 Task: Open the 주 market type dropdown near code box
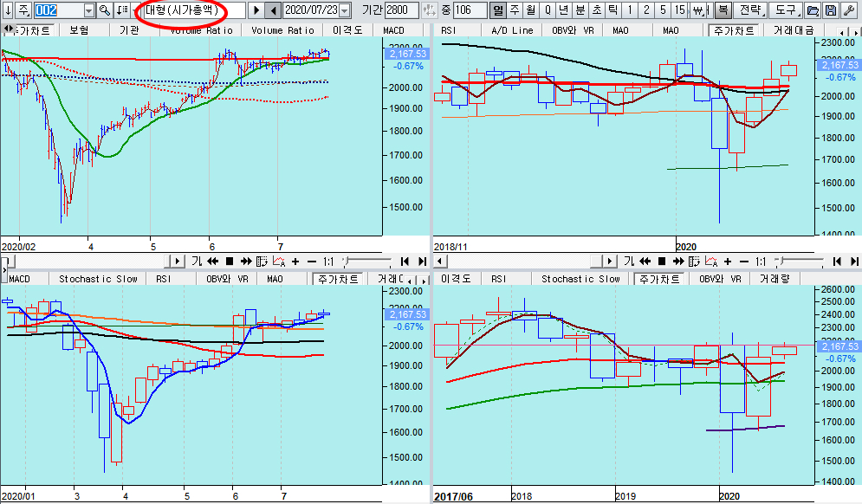(x=23, y=10)
